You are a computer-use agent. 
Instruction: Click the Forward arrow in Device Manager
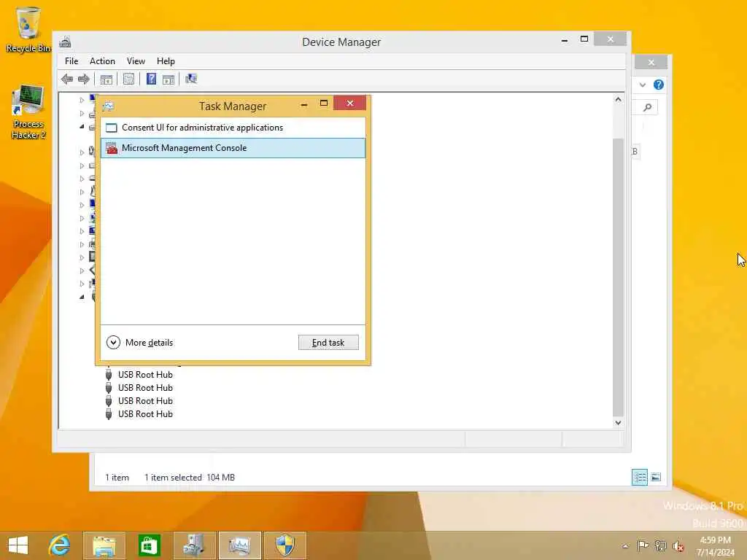point(84,79)
